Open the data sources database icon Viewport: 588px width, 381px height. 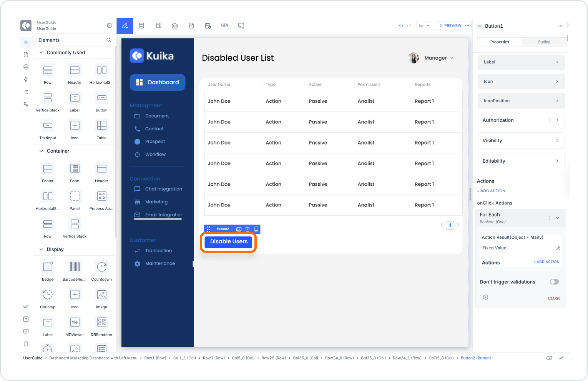(x=141, y=26)
